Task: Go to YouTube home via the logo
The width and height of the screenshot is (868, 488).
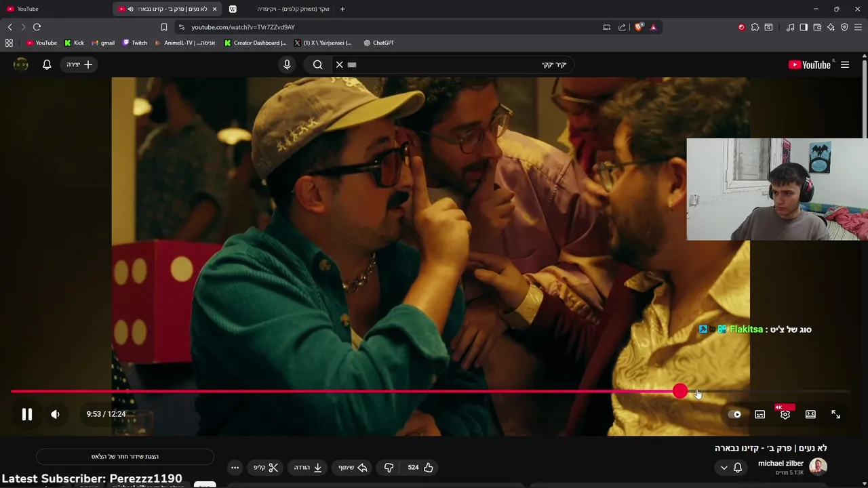Action: tap(810, 64)
